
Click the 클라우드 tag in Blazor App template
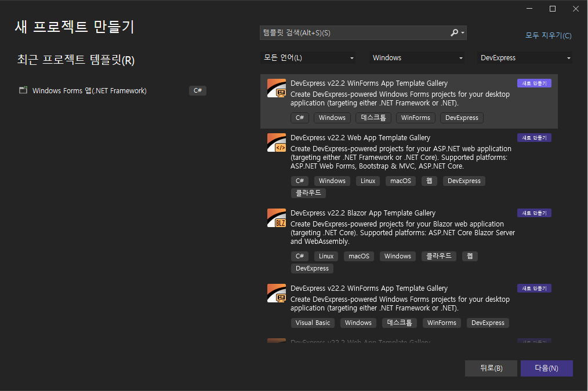pyautogui.click(x=439, y=256)
